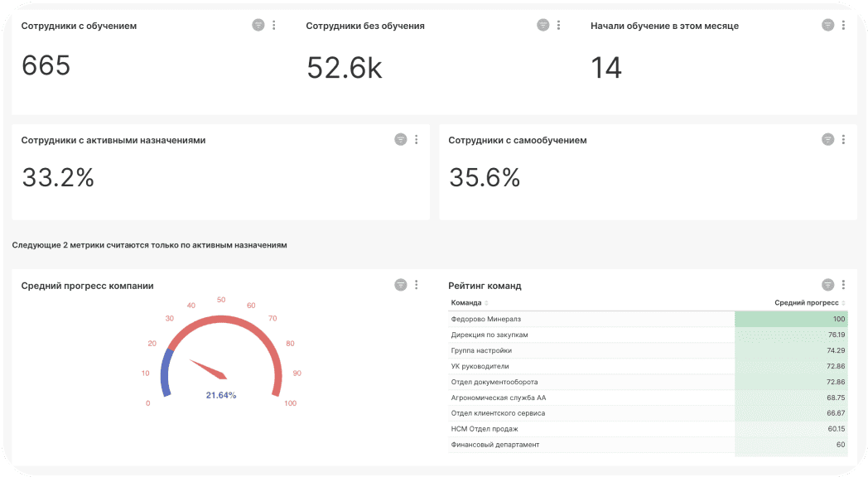Viewport: 868px width, 477px height.
Task: Open three-dot menu of 'Рейтинг команд' card
Action: [843, 284]
